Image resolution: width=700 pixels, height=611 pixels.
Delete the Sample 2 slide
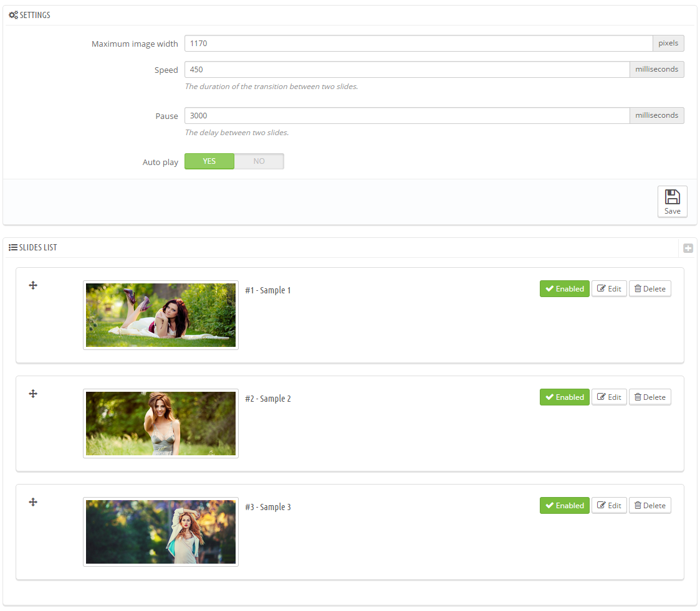click(x=650, y=397)
